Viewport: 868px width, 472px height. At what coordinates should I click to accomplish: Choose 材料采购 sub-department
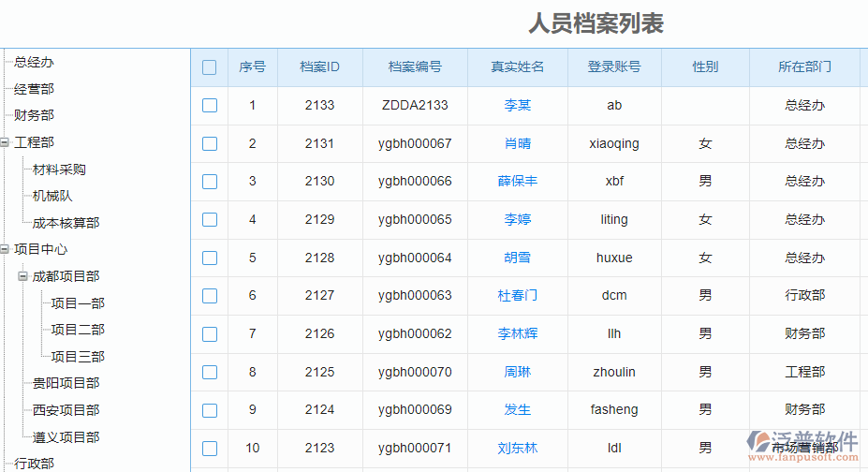click(x=59, y=170)
